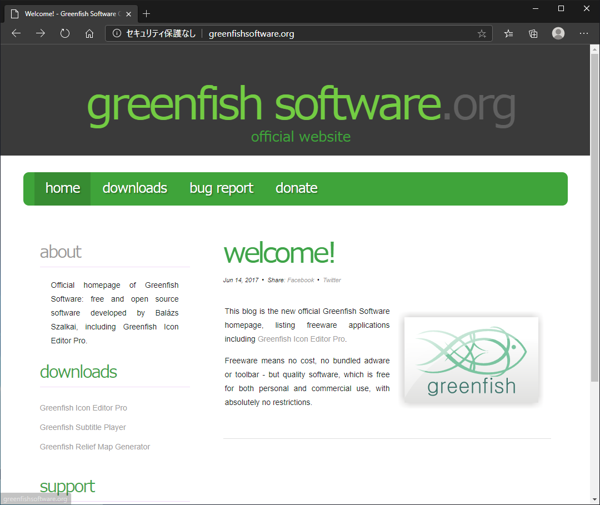Open the downloads navigation item
This screenshot has height=505, width=600.
[135, 188]
